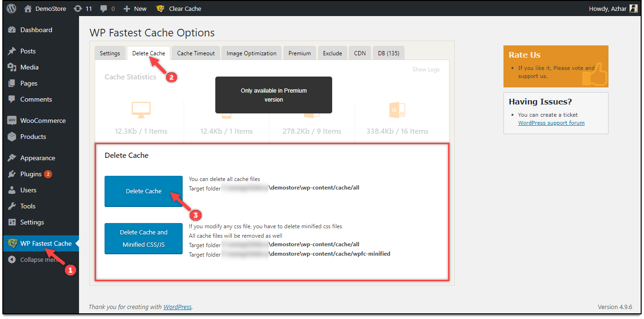Open the Plugins menu label
Viewport: 644px width, 319px height.
tap(31, 174)
